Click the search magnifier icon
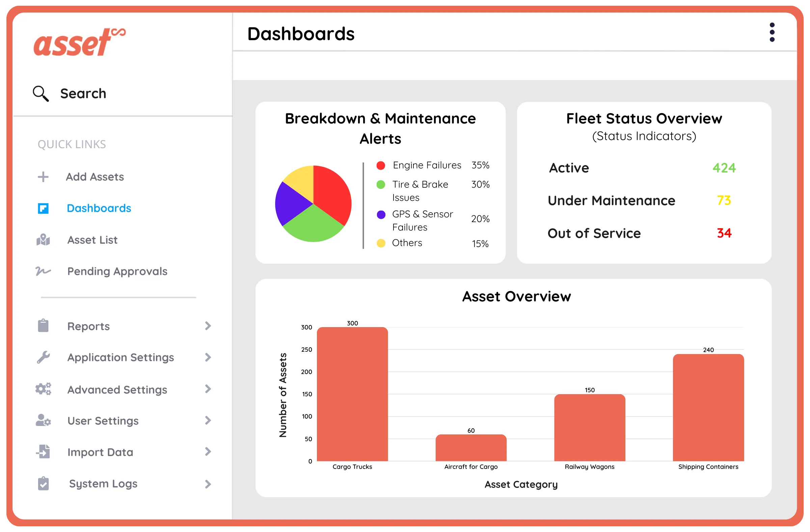 (x=40, y=93)
